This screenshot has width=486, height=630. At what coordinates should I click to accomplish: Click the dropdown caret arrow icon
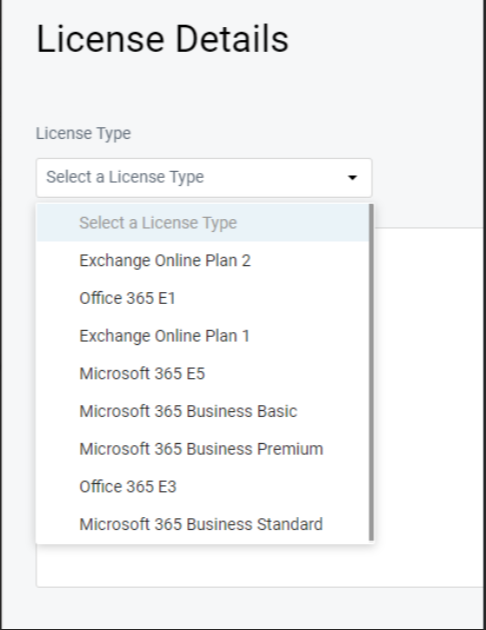pyautogui.click(x=352, y=178)
